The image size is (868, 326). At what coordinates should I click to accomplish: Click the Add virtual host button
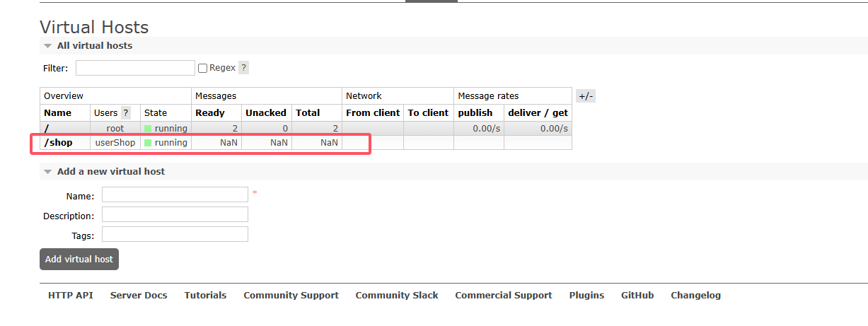coord(79,260)
